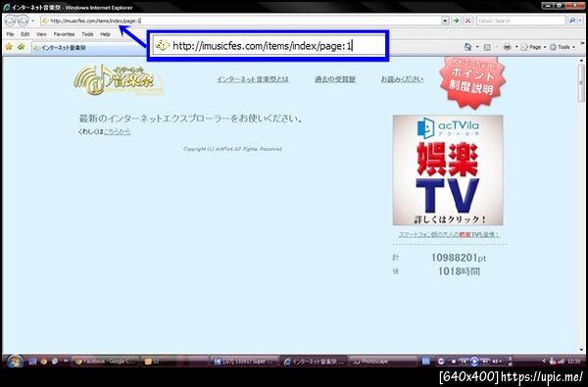The image size is (588, 387).
Task: Open the Page command bar menu
Action: point(533,47)
